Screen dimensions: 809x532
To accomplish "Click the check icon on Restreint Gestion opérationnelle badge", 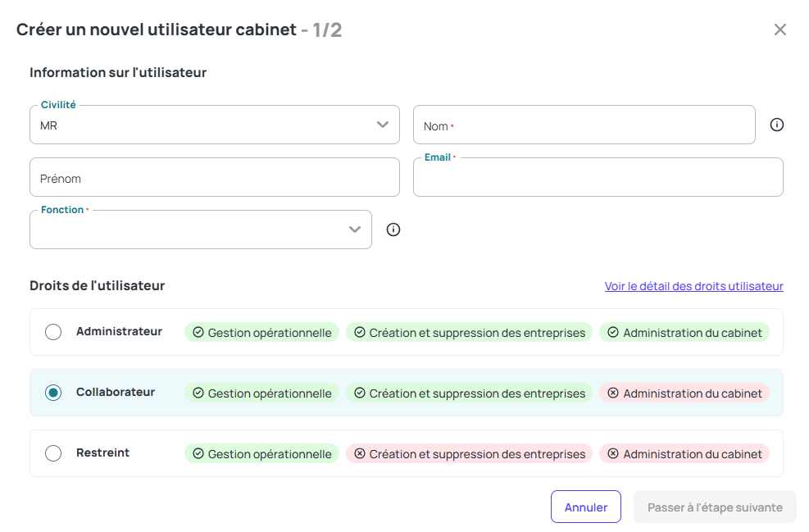I will (x=198, y=453).
